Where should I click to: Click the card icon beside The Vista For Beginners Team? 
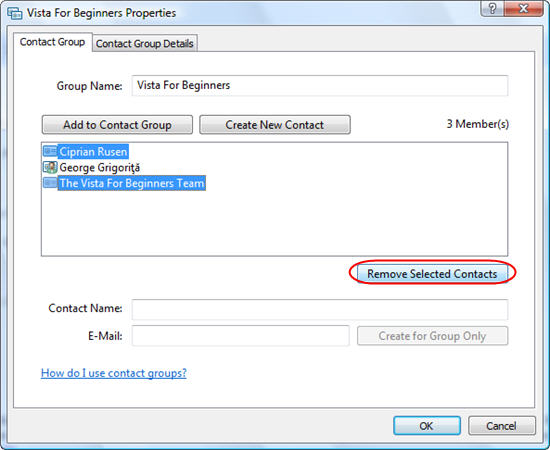[x=50, y=183]
